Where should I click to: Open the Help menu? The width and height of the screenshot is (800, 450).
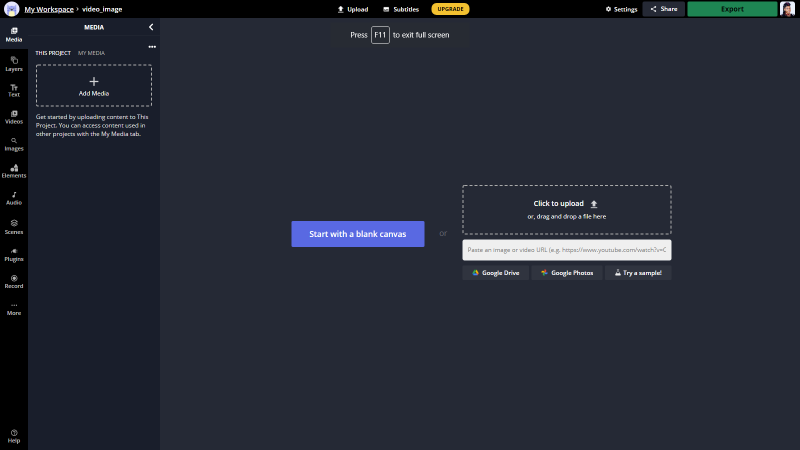(14, 436)
